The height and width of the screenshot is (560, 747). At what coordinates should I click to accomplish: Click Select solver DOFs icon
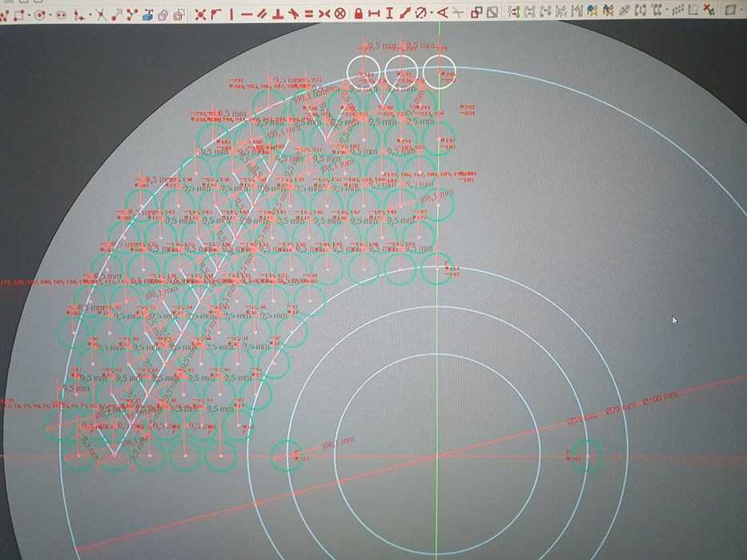(513, 11)
